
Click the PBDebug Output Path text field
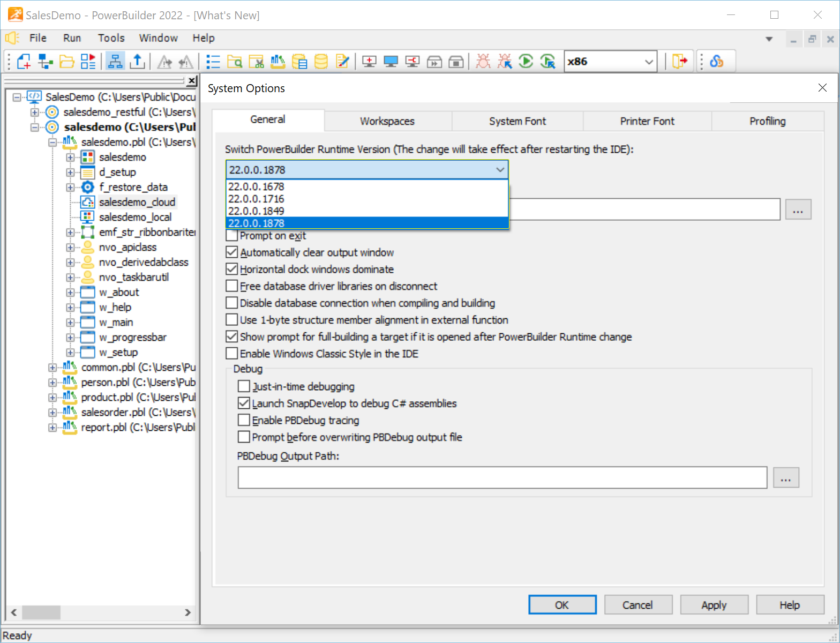click(502, 478)
